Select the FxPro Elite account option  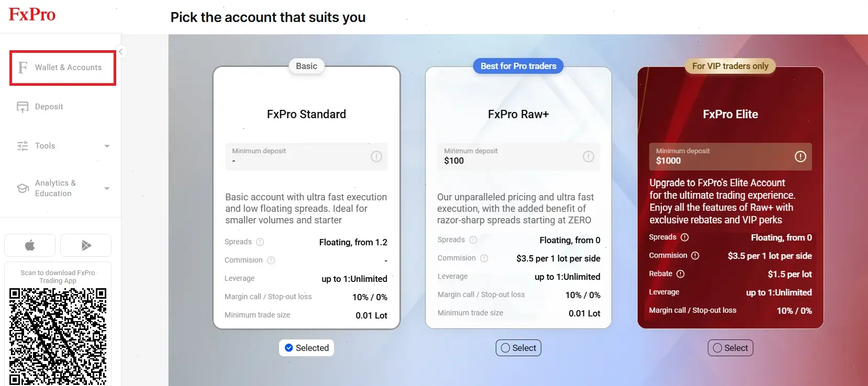[730, 348]
